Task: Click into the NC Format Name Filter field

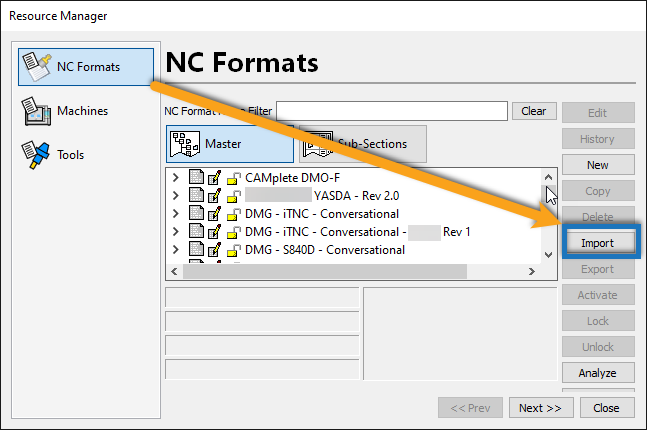Action: click(x=392, y=111)
